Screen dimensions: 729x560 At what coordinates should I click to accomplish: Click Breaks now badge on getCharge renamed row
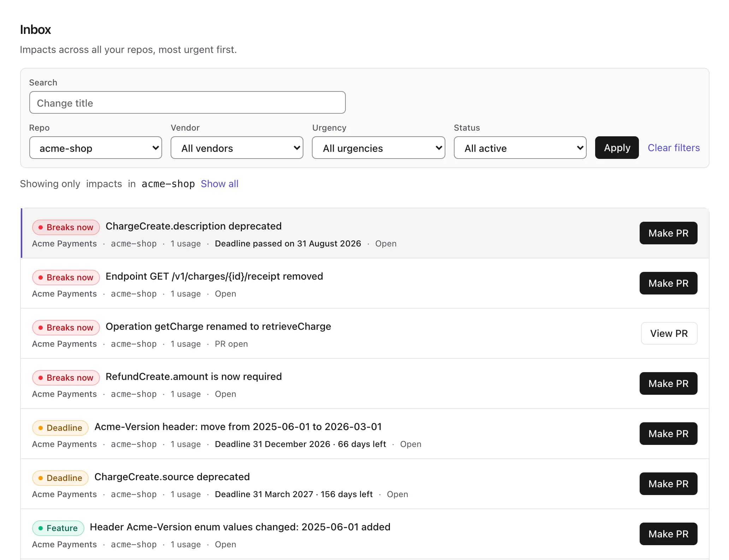(66, 328)
